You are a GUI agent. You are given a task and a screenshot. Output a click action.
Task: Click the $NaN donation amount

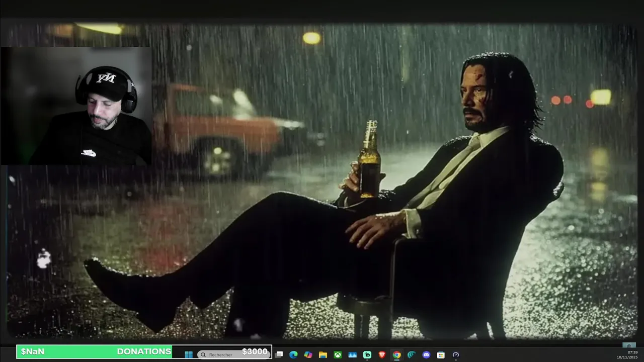pos(33,351)
